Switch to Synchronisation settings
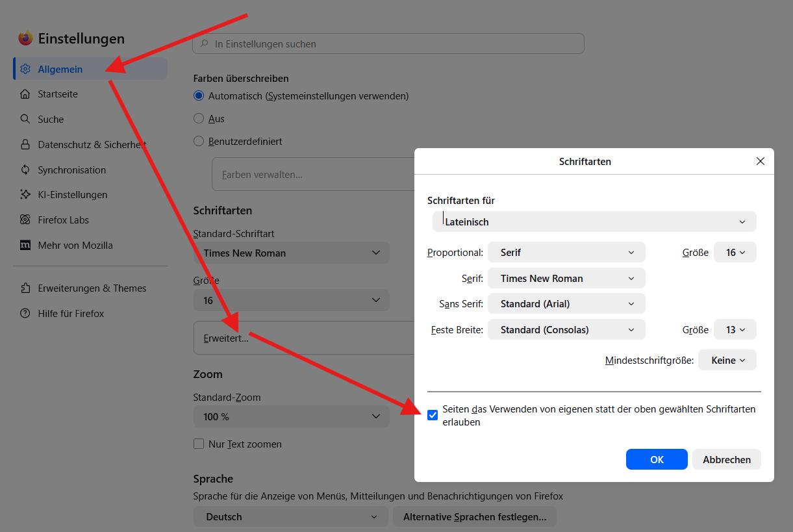 (x=90, y=170)
